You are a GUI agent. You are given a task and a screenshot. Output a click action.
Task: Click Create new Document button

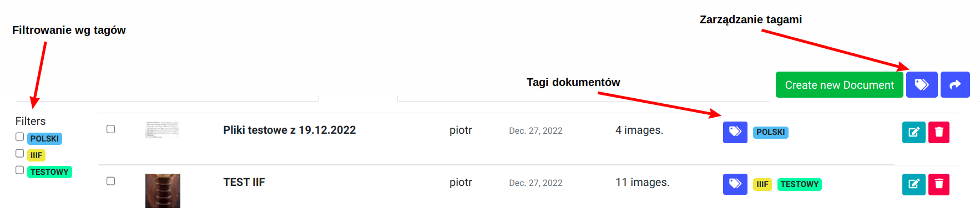(839, 85)
